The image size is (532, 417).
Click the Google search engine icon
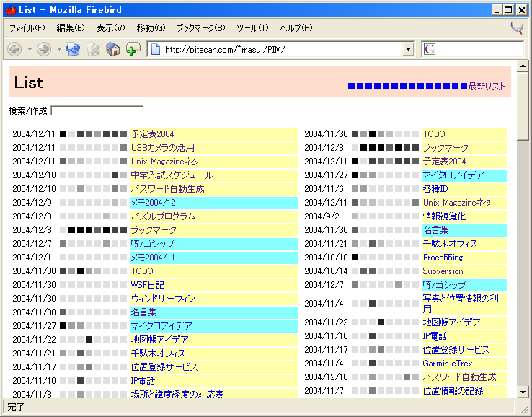coord(429,50)
